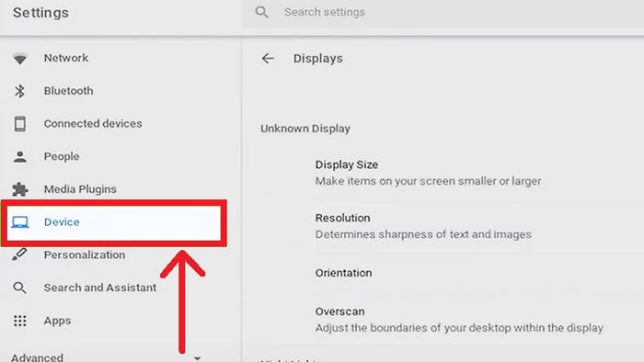644x362 pixels.
Task: Click the Unknown Display heading
Action: pyautogui.click(x=305, y=129)
